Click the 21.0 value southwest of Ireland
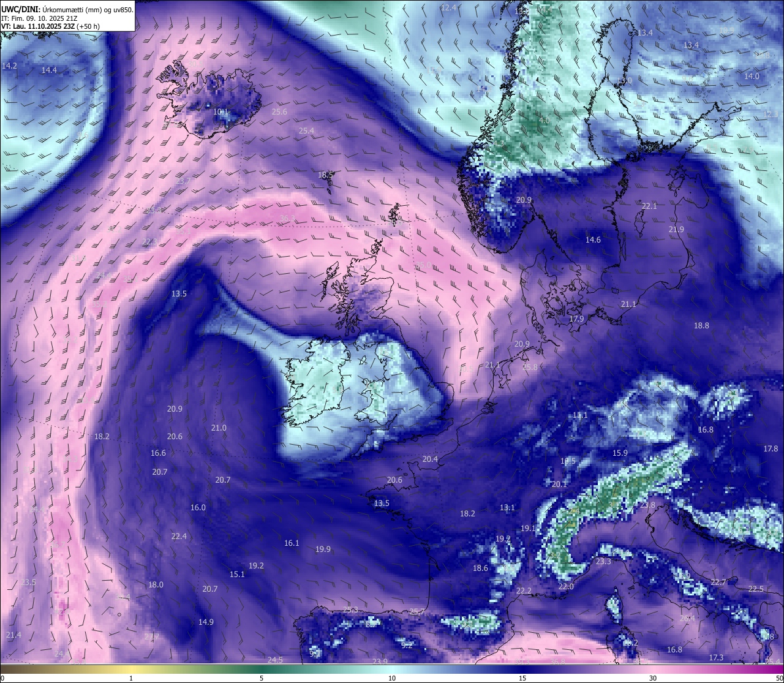 219,428
